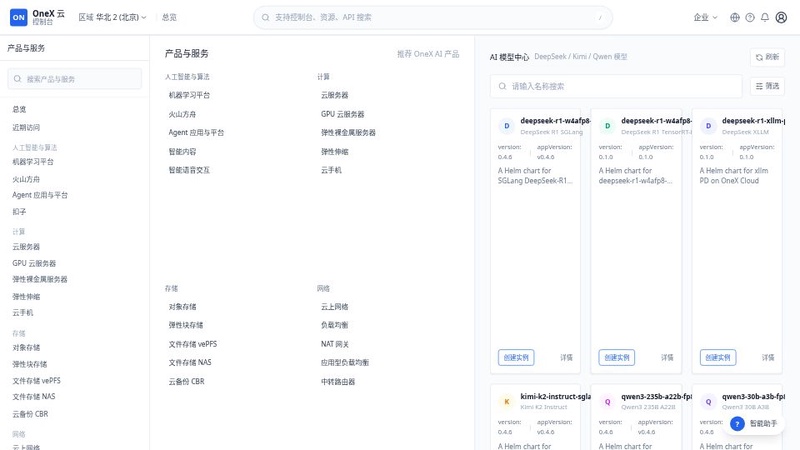Click the magnifier icon in the global search bar
800x450 pixels.
265,17
